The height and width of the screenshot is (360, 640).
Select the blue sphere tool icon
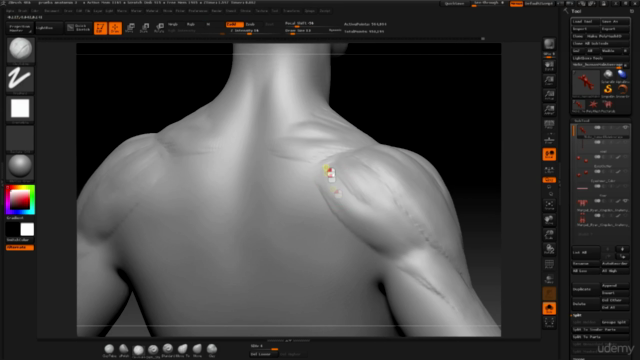click(622, 75)
